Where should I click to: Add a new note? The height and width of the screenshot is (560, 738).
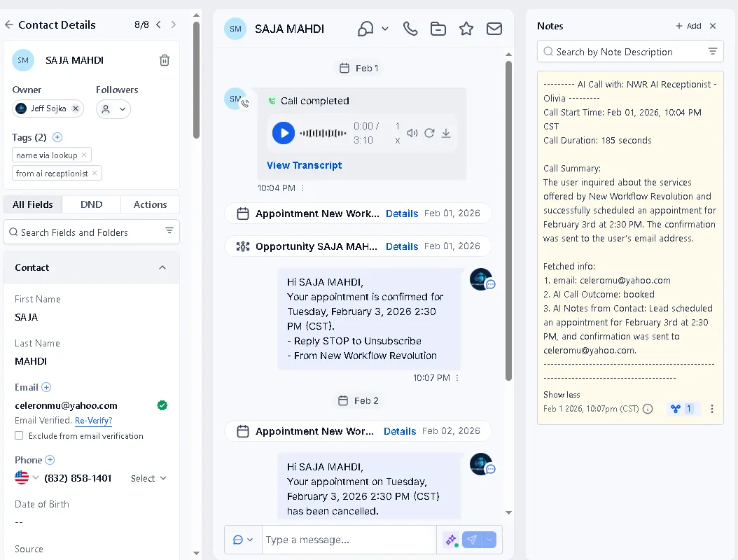tap(688, 26)
